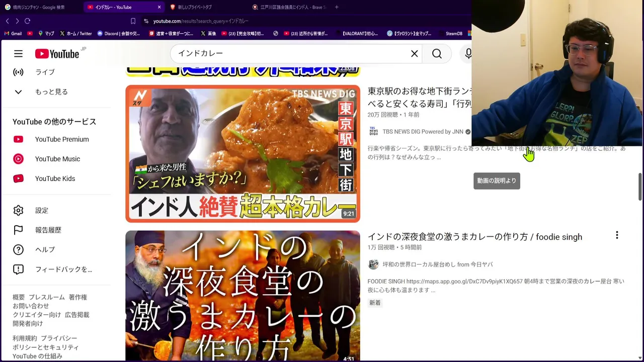Play インドの深夜食堂 video thumbnail
The width and height of the screenshot is (644, 362).
coord(243,296)
